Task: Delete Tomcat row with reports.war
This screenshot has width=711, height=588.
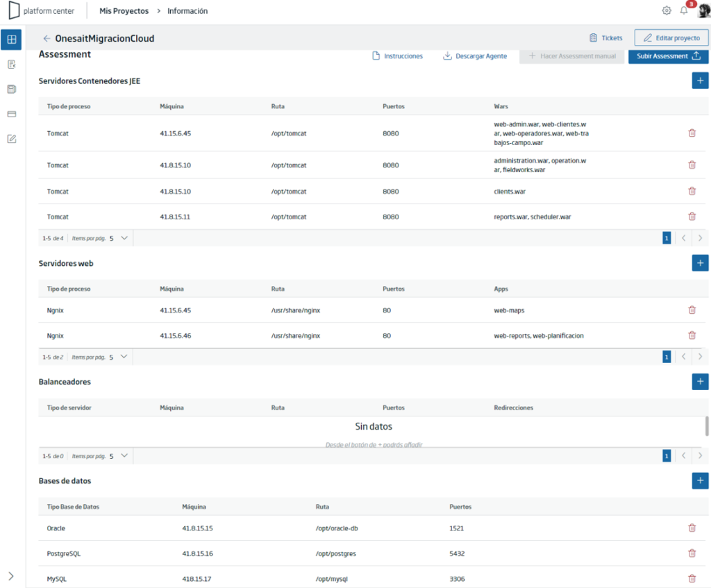Action: 692,217
